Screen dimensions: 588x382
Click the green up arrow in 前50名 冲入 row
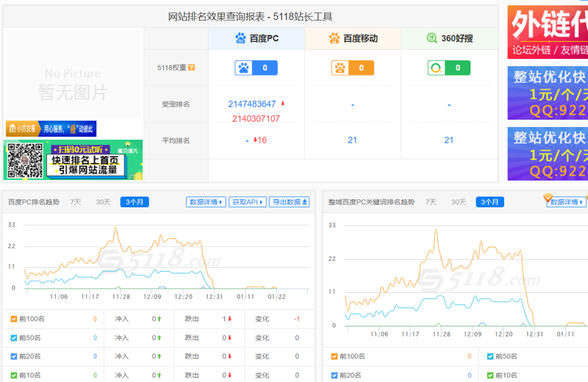click(159, 338)
